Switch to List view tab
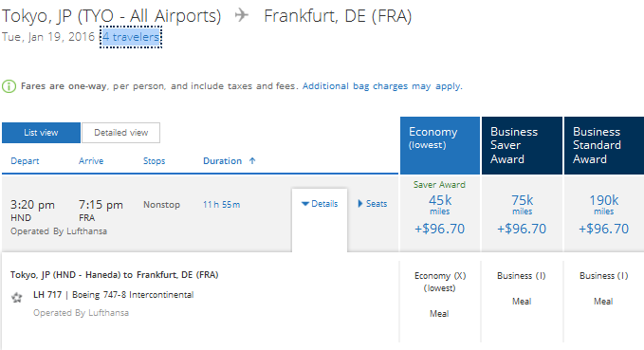The width and height of the screenshot is (644, 350). (41, 133)
